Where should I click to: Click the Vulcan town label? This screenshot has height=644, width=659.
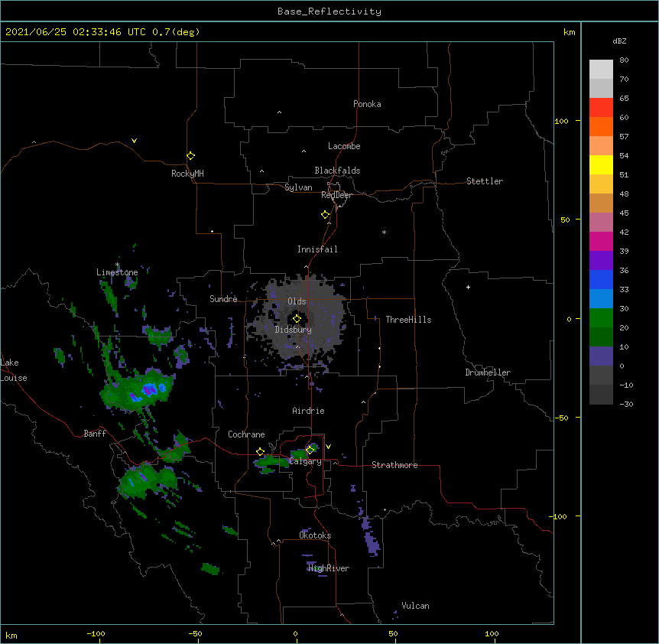[x=415, y=606]
